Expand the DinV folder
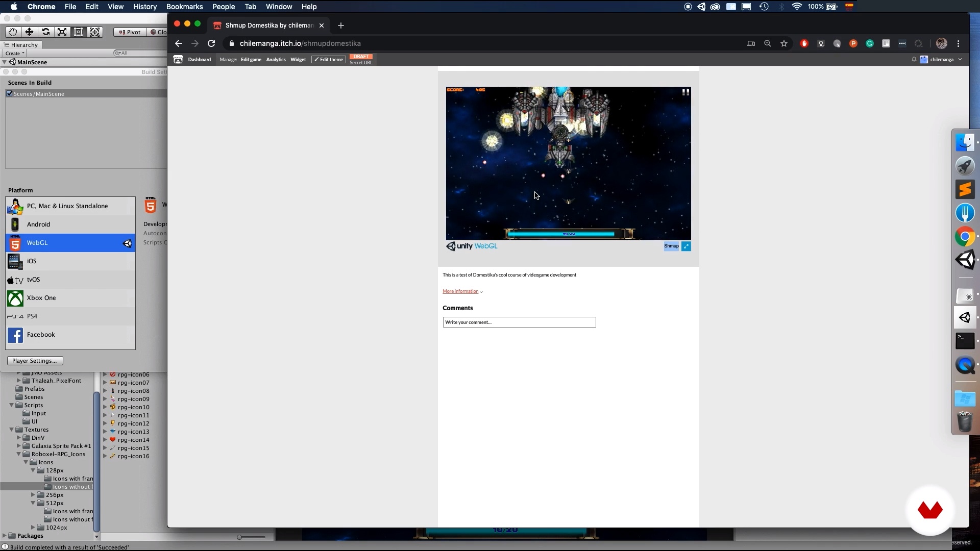 pyautogui.click(x=19, y=438)
